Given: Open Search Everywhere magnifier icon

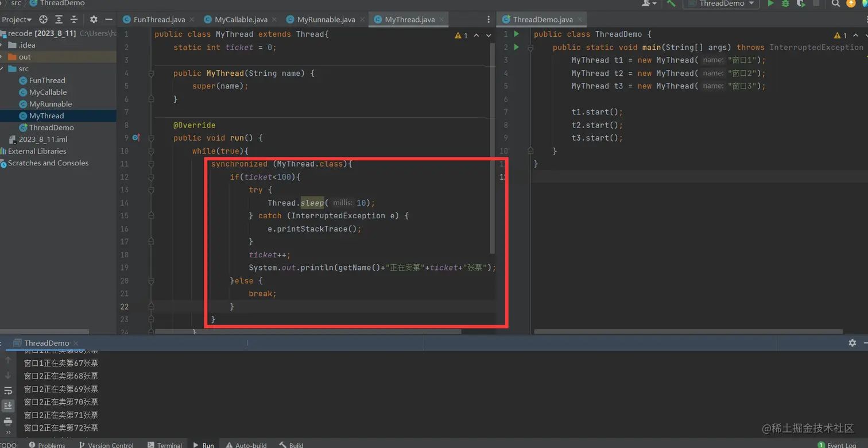Looking at the screenshot, I should tap(836, 3).
